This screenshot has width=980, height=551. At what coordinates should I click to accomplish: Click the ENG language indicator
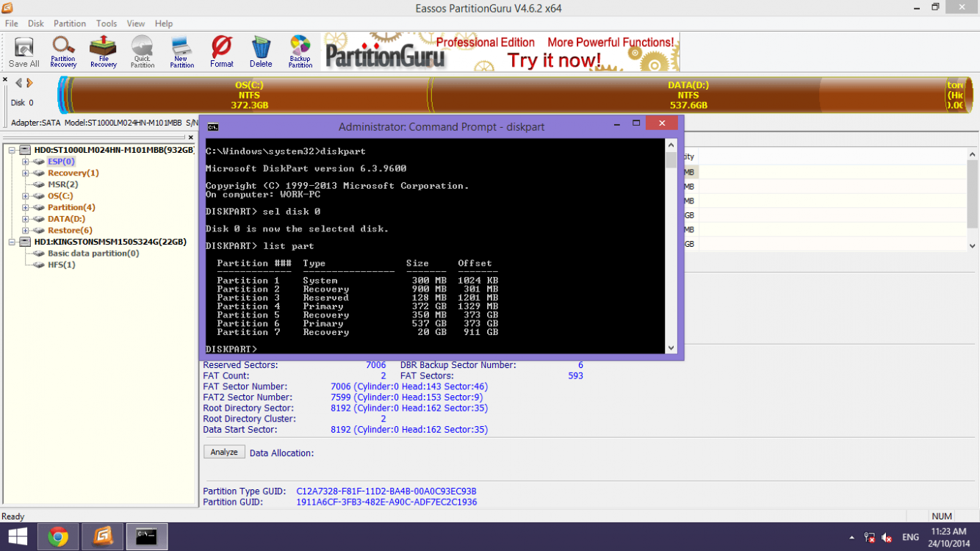click(910, 538)
